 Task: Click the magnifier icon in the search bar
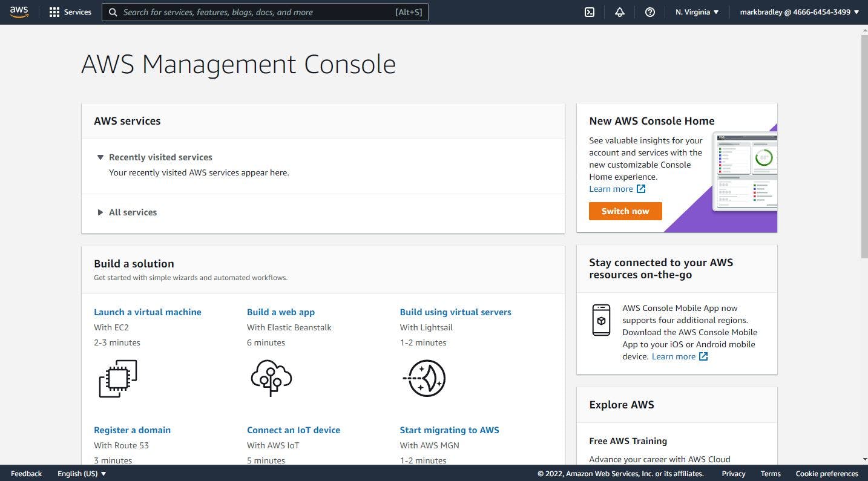112,12
